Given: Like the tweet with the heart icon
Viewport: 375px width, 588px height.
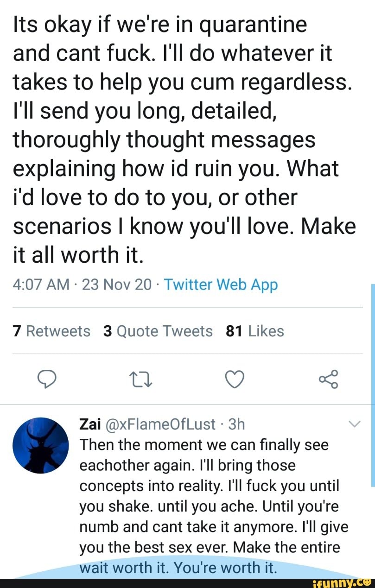Looking at the screenshot, I should (x=235, y=379).
